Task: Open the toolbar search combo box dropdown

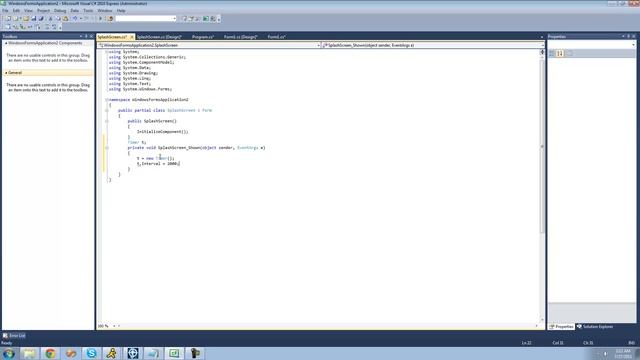Action: click(174, 19)
